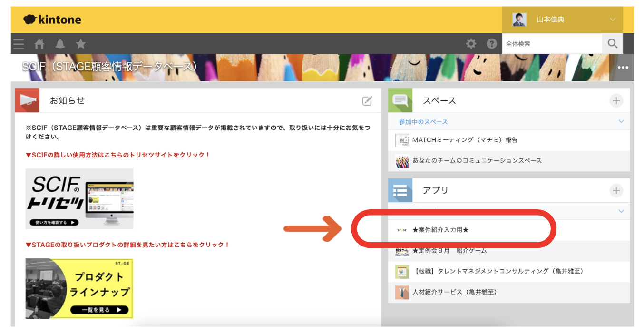Click the kintone logo
The width and height of the screenshot is (644, 334).
(52, 20)
